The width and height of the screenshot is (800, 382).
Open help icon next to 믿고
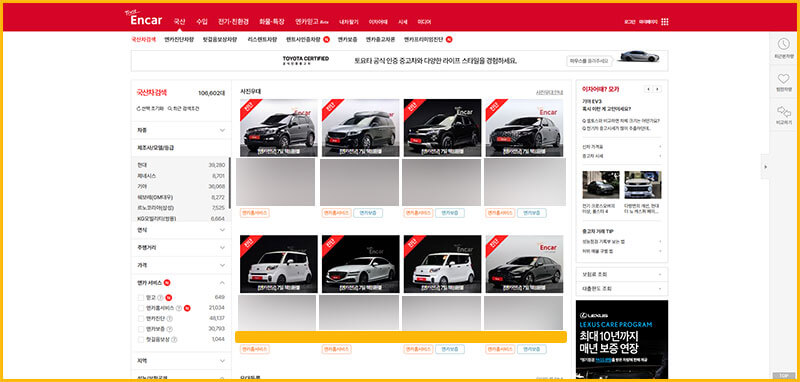[x=160, y=297]
